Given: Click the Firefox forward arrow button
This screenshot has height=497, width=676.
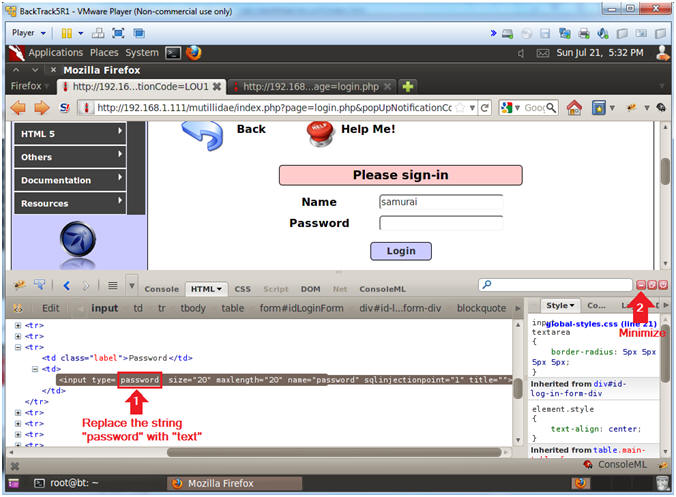Looking at the screenshot, I should (x=41, y=107).
